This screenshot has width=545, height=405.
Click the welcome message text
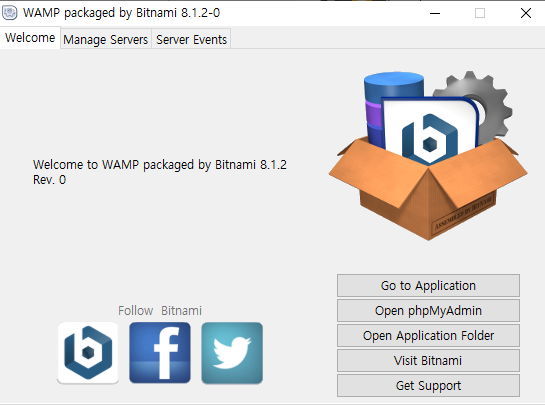160,172
